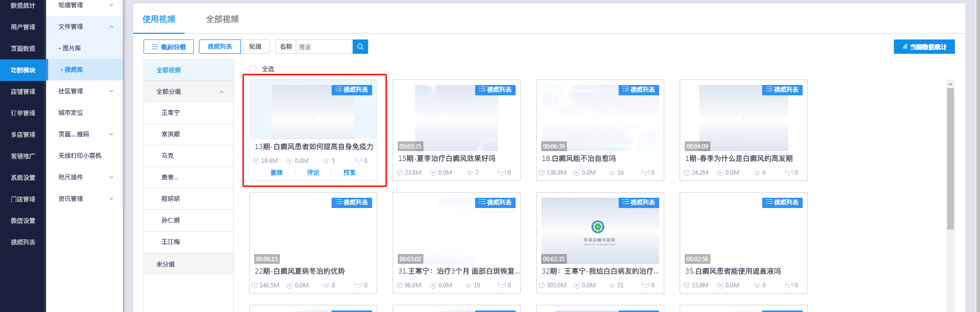Click comment count icon on 1期 video card
The height and width of the screenshot is (312, 980).
789,173
